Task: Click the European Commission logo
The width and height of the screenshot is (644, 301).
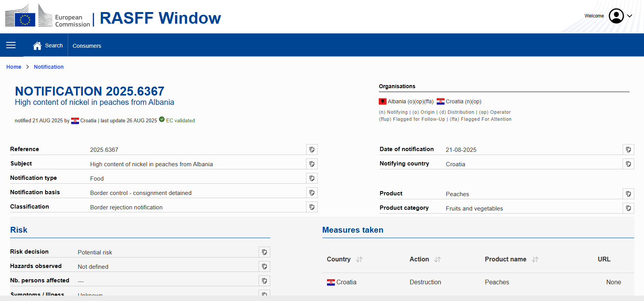Action: (x=47, y=16)
